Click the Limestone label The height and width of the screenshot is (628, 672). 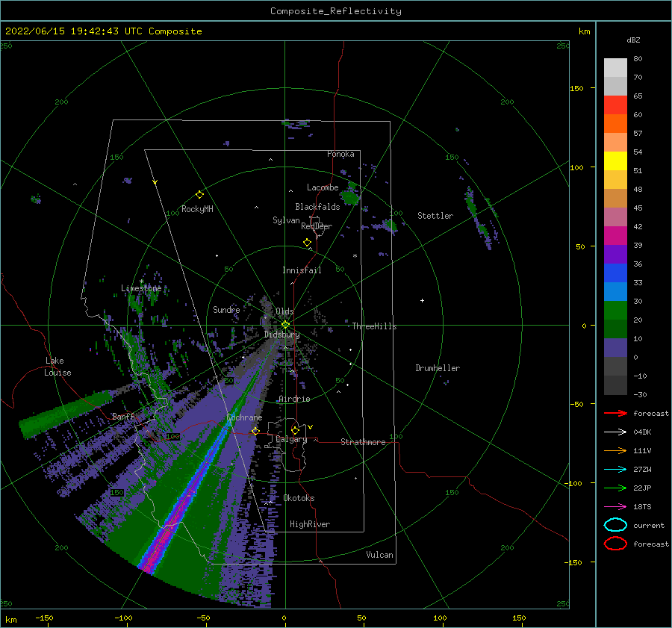[141, 288]
